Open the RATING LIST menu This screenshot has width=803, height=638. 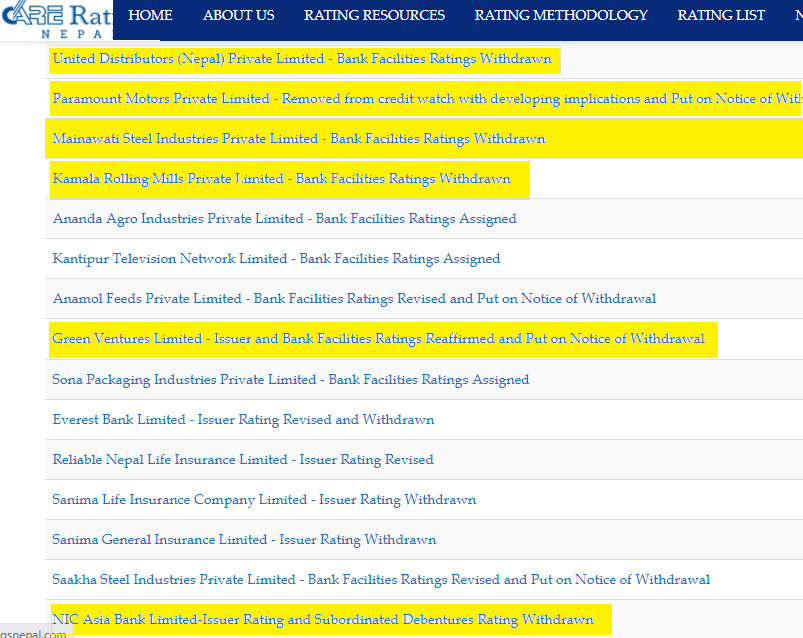[x=721, y=15]
